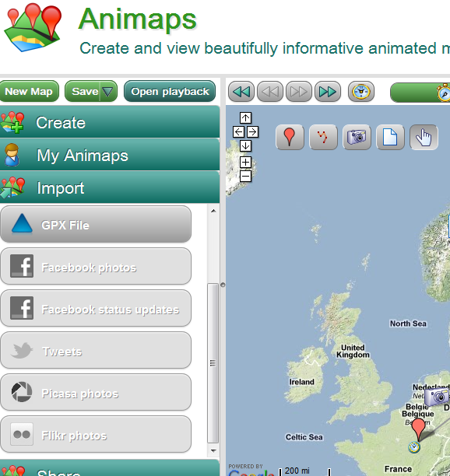The width and height of the screenshot is (450, 476).
Task: Click the blue GPX triangle icon
Action: tap(22, 223)
